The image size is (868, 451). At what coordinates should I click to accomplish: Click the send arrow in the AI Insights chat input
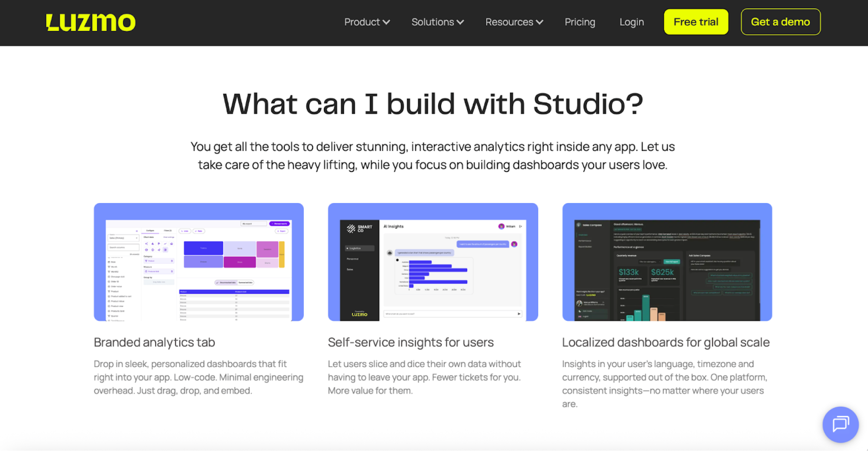click(x=520, y=314)
